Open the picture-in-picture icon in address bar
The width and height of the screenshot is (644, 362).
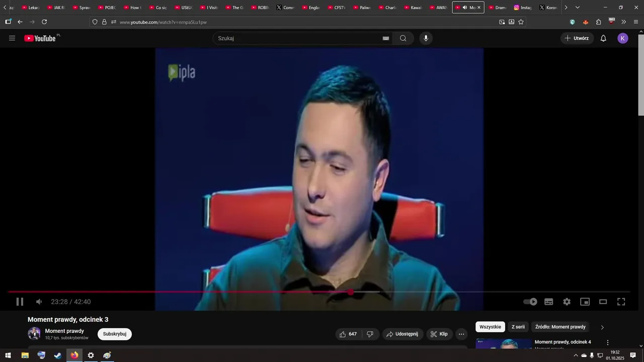pos(502,22)
